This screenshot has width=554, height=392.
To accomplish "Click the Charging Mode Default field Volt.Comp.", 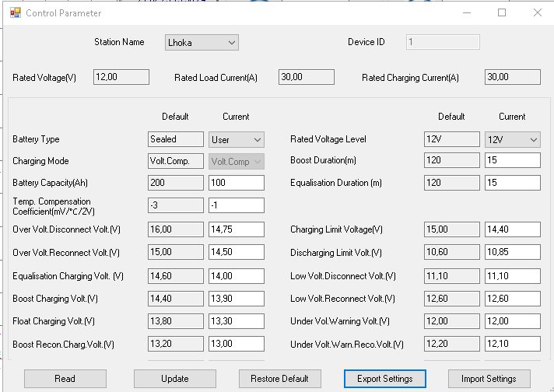I will [176, 161].
